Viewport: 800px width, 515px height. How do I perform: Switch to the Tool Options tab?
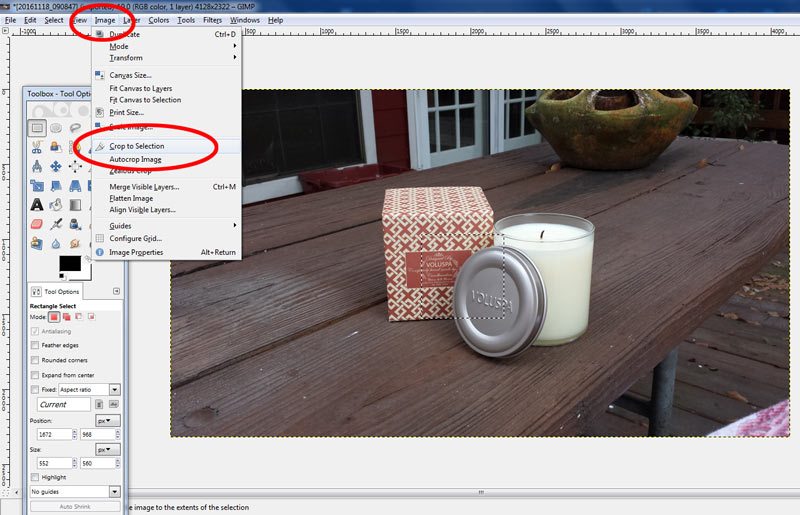coord(56,291)
